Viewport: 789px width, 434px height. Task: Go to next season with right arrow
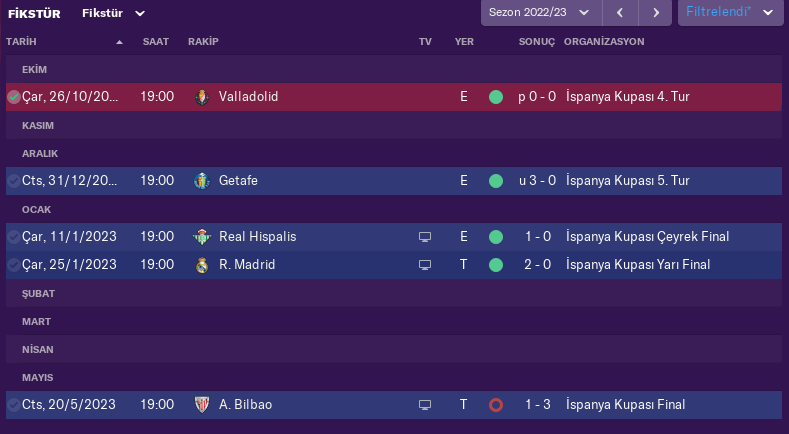click(655, 13)
